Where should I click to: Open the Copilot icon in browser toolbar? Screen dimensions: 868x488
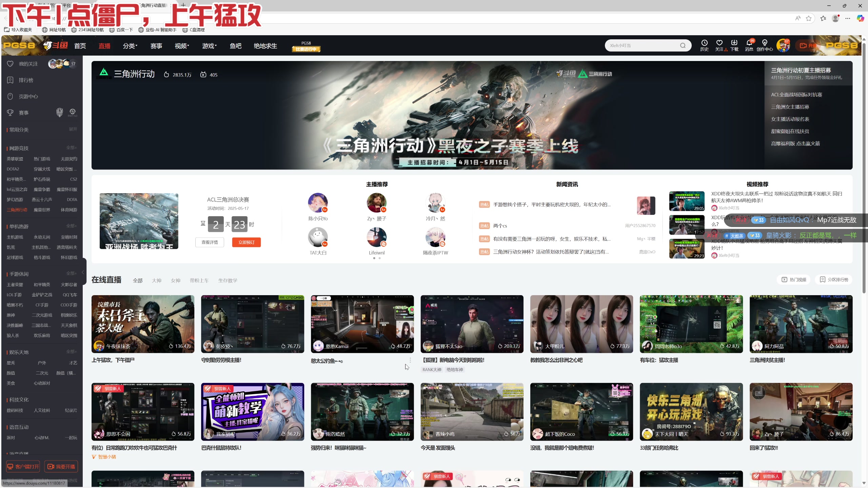[860, 18]
